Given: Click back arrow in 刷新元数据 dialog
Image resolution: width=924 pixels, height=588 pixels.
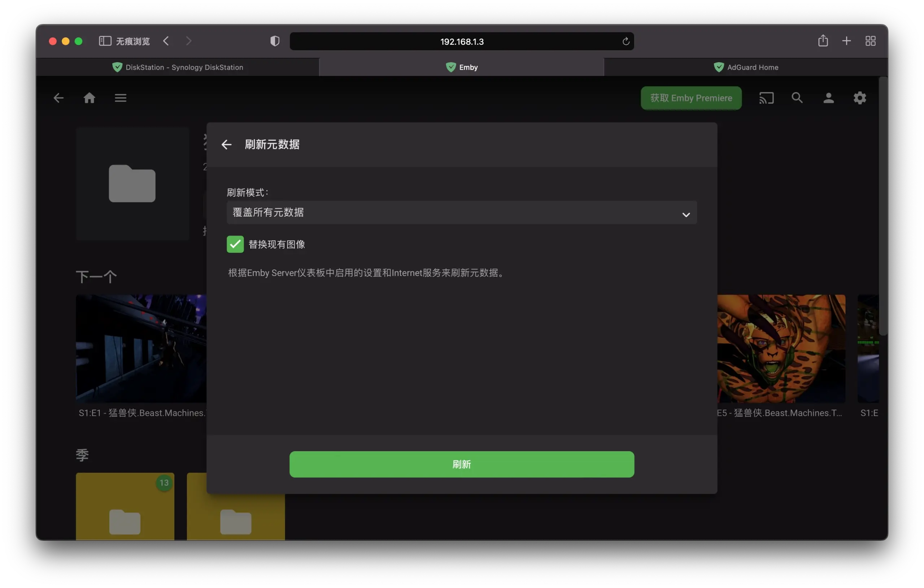Looking at the screenshot, I should (x=226, y=144).
